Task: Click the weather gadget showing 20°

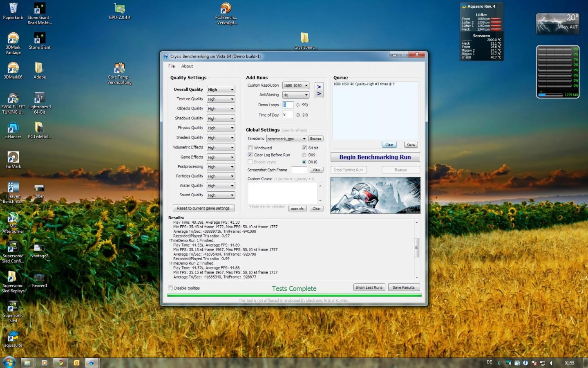Action: [557, 23]
